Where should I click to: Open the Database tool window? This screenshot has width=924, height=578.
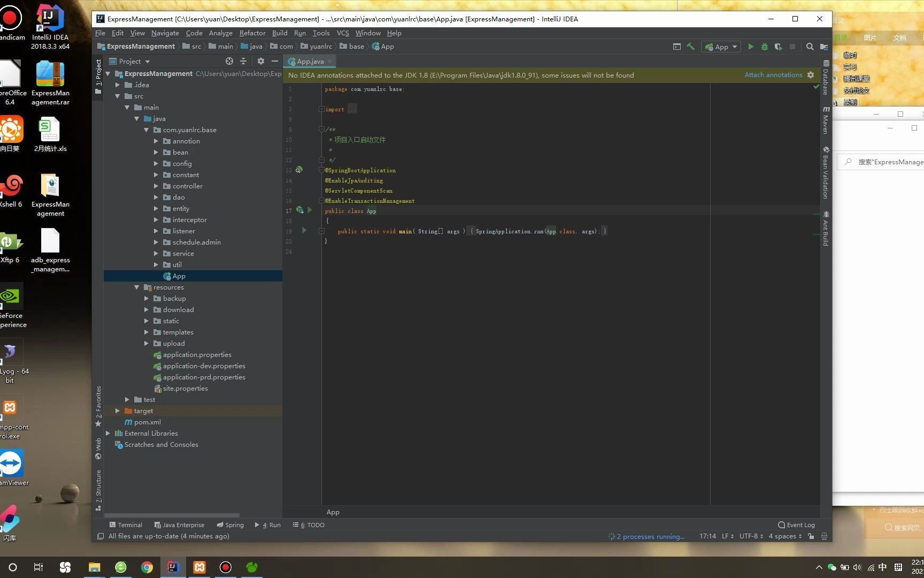826,78
